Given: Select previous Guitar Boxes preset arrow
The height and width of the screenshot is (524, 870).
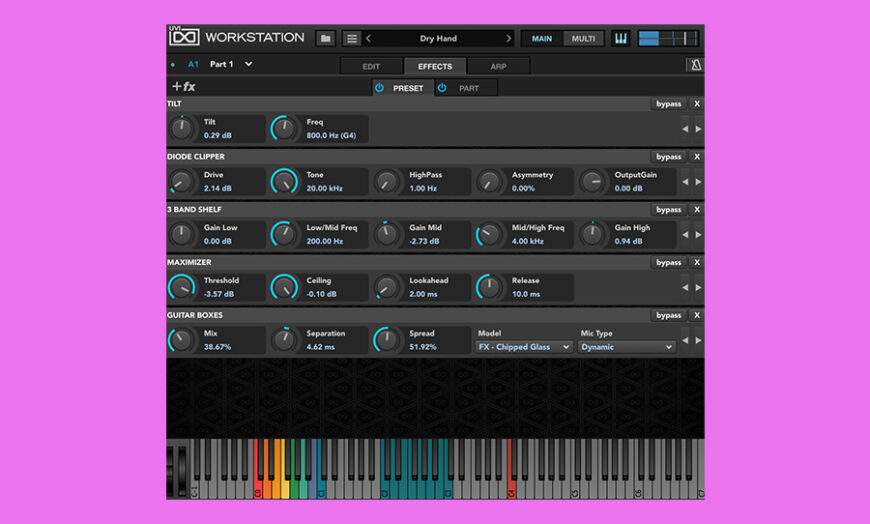Looking at the screenshot, I should click(x=685, y=340).
